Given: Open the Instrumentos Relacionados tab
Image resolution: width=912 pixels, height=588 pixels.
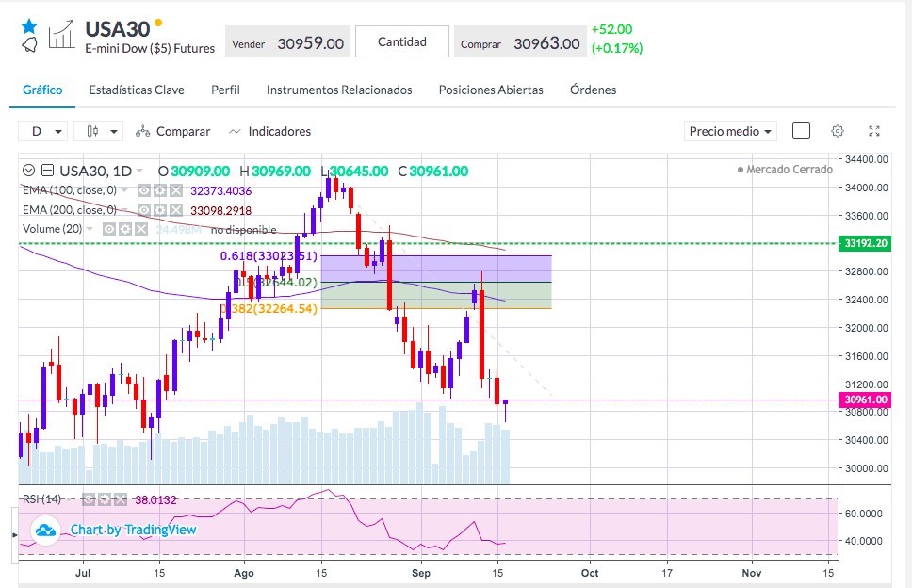Looking at the screenshot, I should pyautogui.click(x=339, y=90).
